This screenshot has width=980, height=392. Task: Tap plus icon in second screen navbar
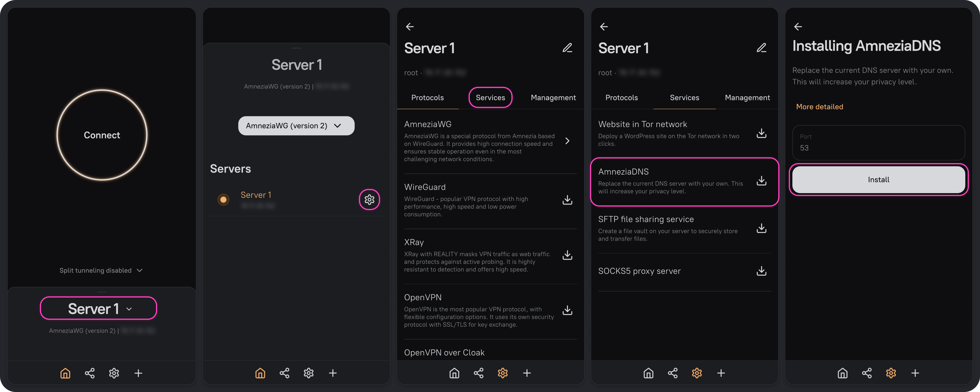tap(333, 373)
